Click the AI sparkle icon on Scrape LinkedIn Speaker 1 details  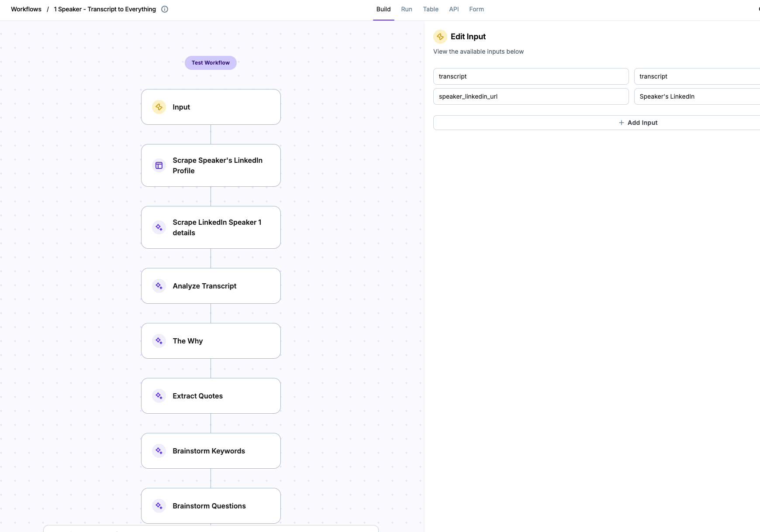click(x=159, y=227)
